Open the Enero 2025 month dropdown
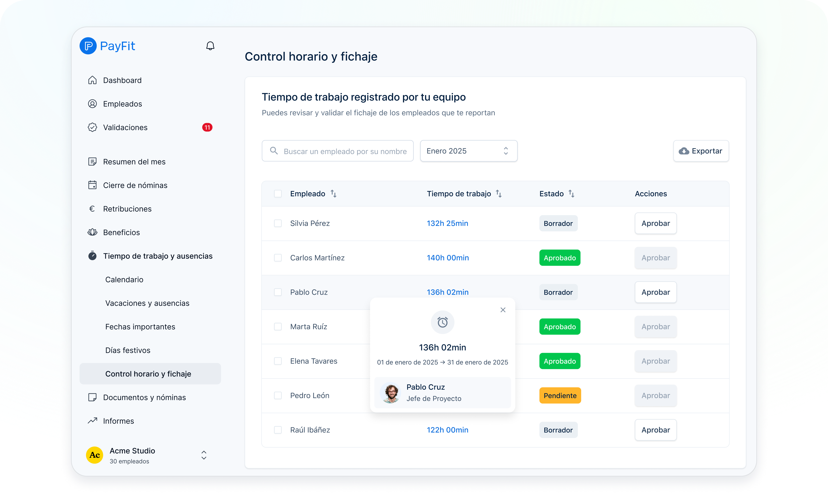This screenshot has width=828, height=504. point(468,151)
